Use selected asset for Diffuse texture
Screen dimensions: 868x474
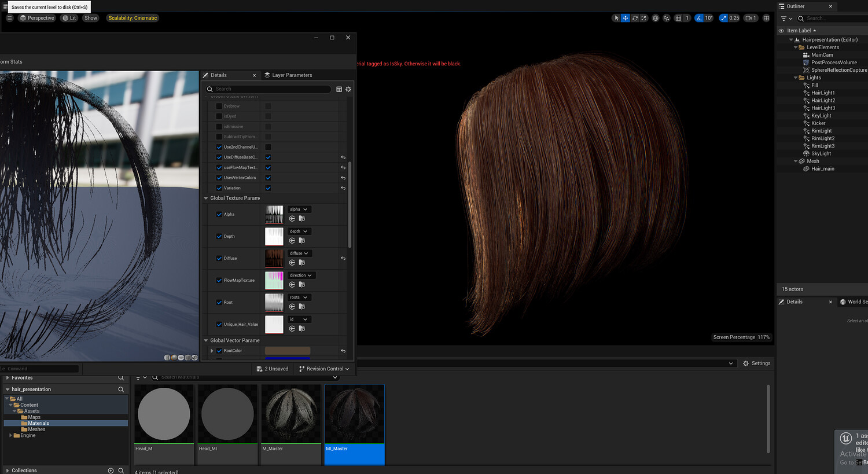click(x=292, y=263)
